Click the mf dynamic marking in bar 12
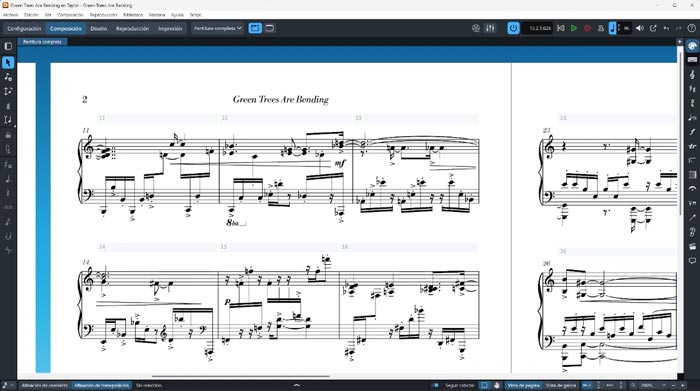The image size is (700, 391). 340,163
